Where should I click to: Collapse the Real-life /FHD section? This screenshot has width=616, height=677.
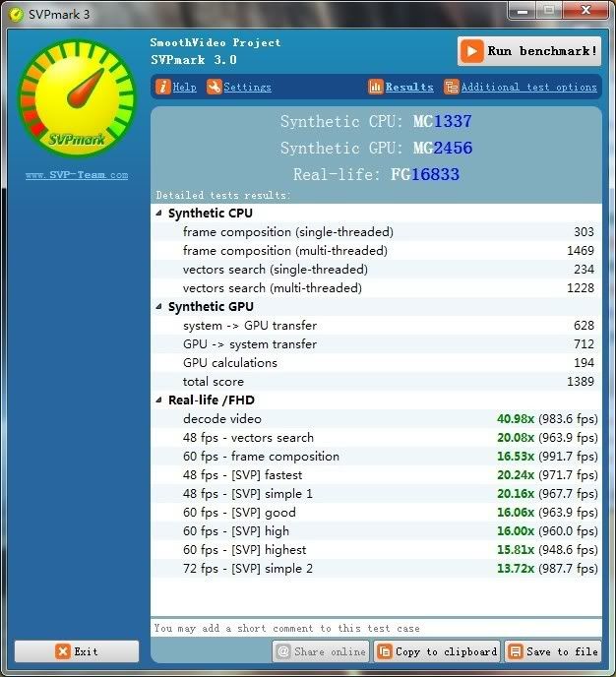(160, 400)
